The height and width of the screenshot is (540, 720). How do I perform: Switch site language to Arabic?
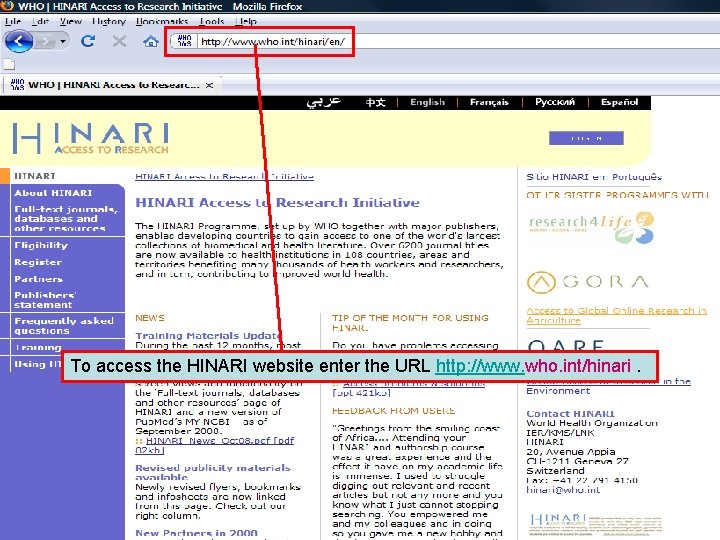click(323, 102)
